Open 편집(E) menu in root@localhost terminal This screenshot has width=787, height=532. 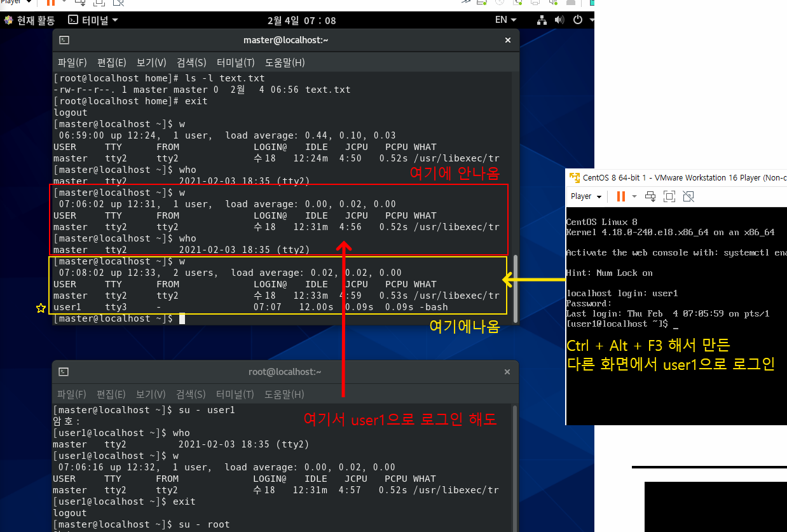(111, 394)
